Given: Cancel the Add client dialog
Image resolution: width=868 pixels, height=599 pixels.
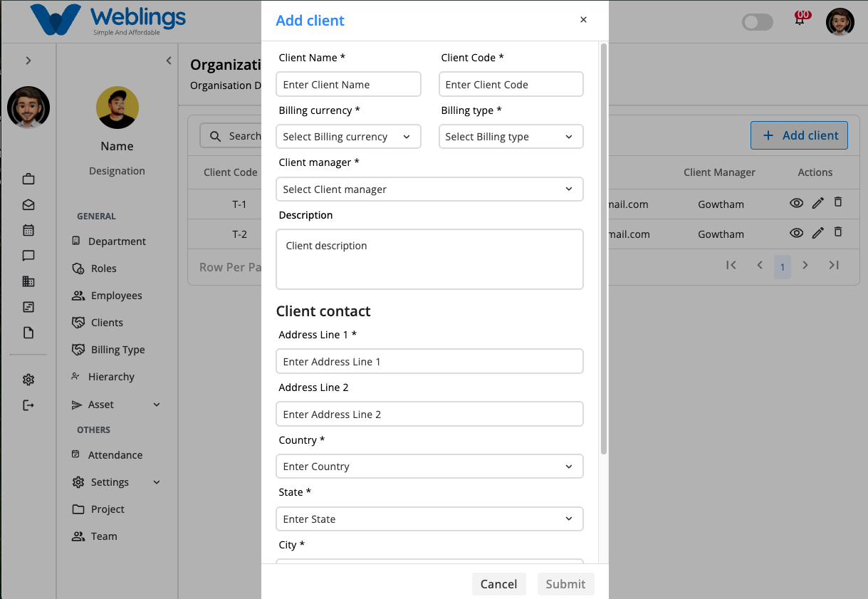Looking at the screenshot, I should [498, 584].
